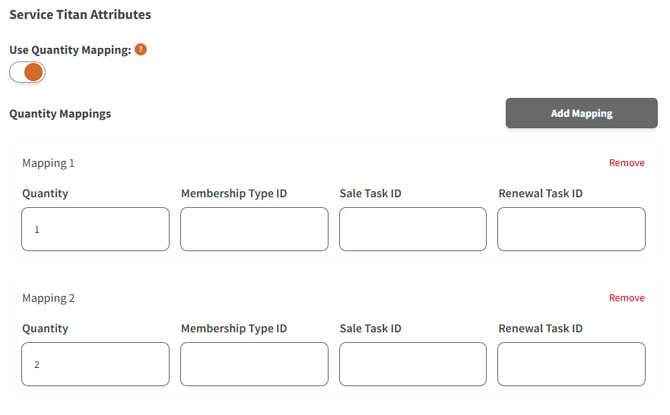Click the Service Titan Attributes heading
670x415 pixels.
click(80, 16)
